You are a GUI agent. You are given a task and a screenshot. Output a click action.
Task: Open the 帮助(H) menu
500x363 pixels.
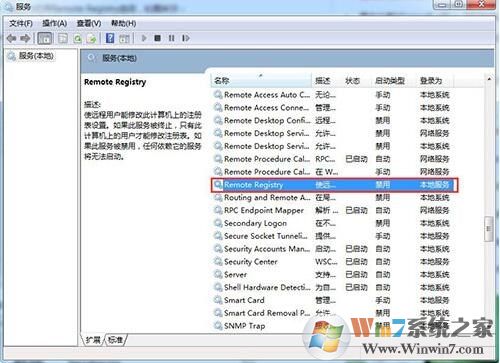pyautogui.click(x=123, y=23)
